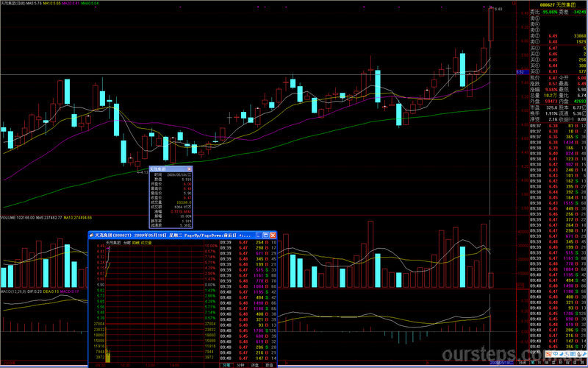This screenshot has height=368, width=588.
Task: Click the 天茂集团 popup title bar icon
Action: [x=91, y=235]
